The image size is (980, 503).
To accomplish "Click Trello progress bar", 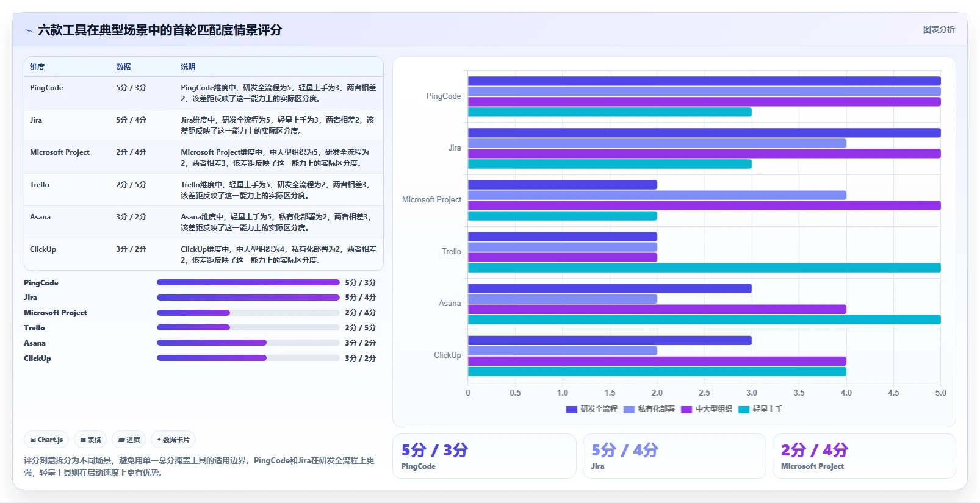I will pyautogui.click(x=248, y=327).
